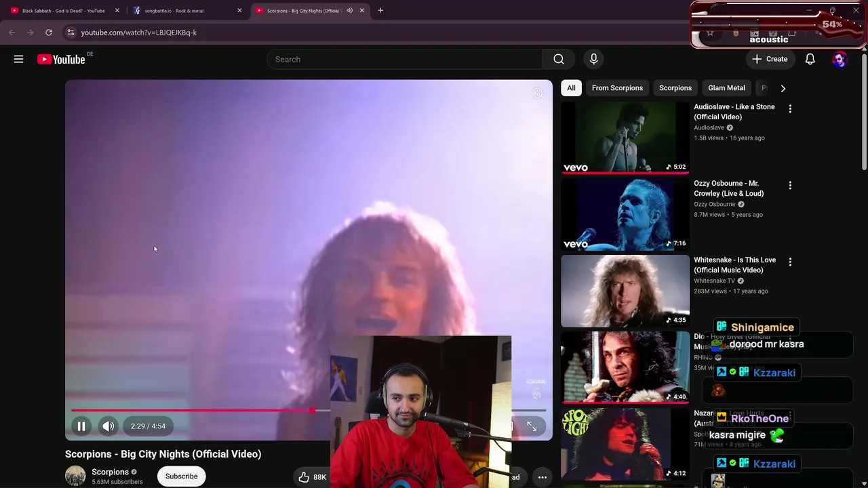This screenshot has height=488, width=868.
Task: Open the Scorpions channel avatar
Action: pyautogui.click(x=75, y=476)
